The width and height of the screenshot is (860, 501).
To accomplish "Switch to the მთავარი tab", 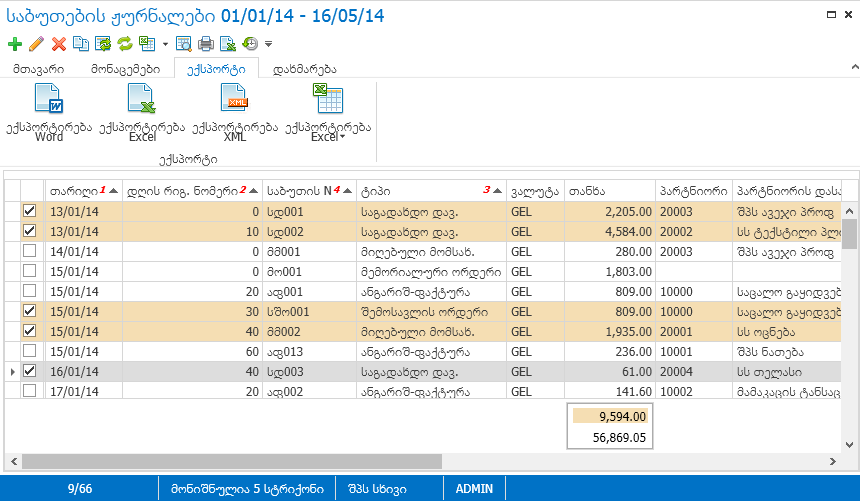I will click(x=38, y=69).
